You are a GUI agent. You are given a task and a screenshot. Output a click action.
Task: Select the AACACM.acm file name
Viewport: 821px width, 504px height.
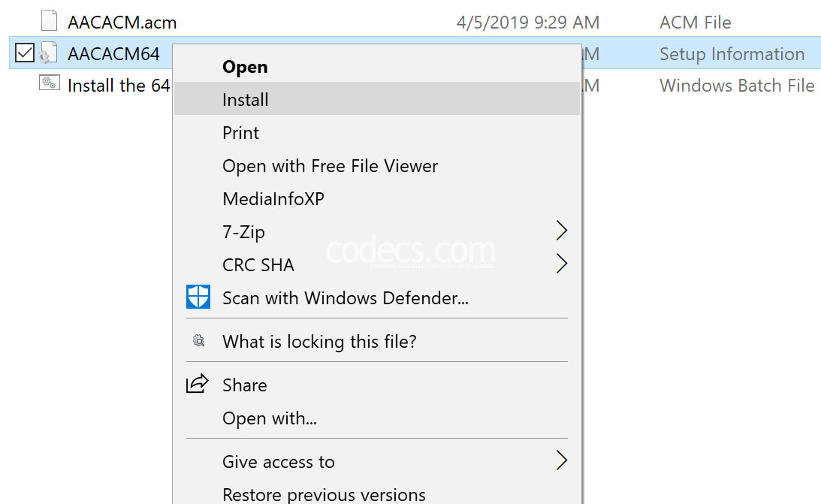pyautogui.click(x=122, y=23)
